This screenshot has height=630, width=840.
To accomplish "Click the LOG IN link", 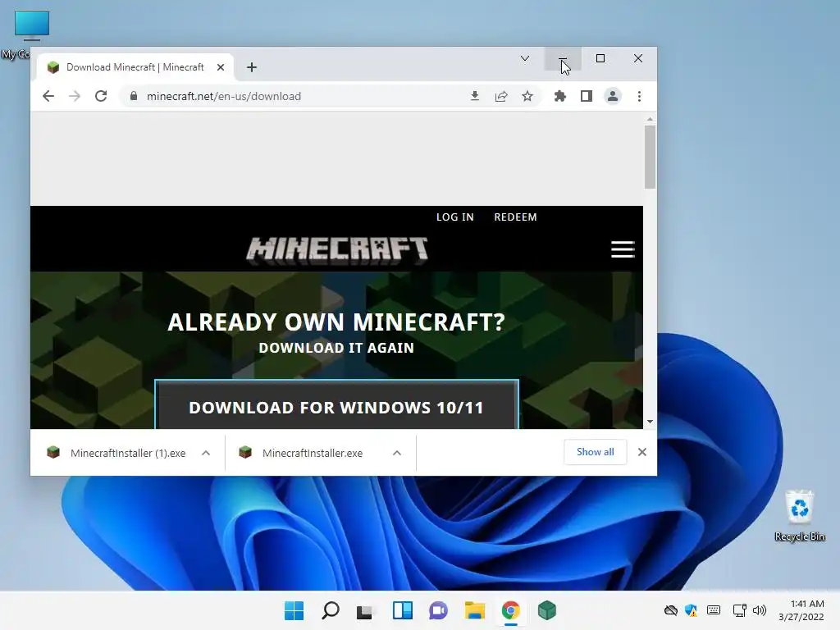I will (454, 217).
